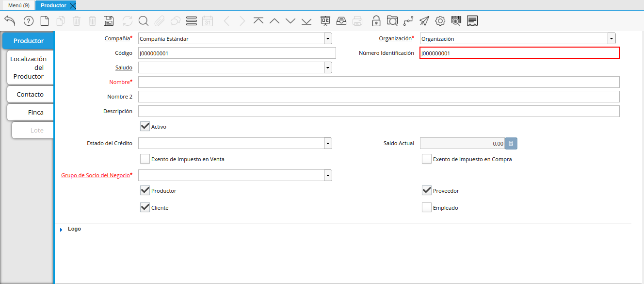The height and width of the screenshot is (284, 644).
Task: Click the padlock icon in toolbar
Action: point(376,21)
